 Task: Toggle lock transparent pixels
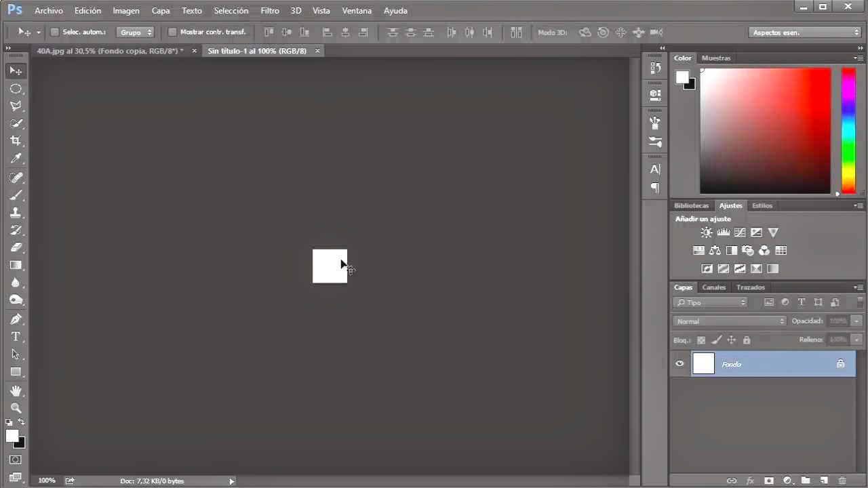point(701,340)
